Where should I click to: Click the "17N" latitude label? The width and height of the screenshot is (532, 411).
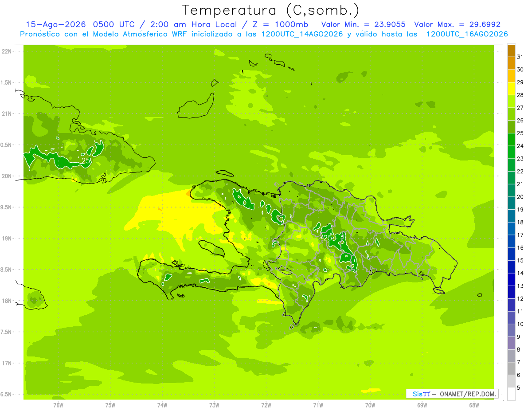[7, 363]
